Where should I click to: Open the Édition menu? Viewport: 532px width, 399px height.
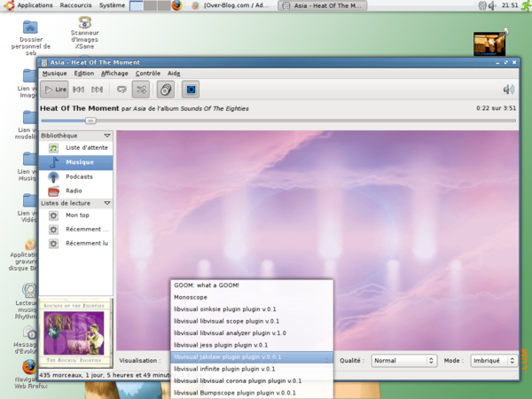pyautogui.click(x=84, y=74)
